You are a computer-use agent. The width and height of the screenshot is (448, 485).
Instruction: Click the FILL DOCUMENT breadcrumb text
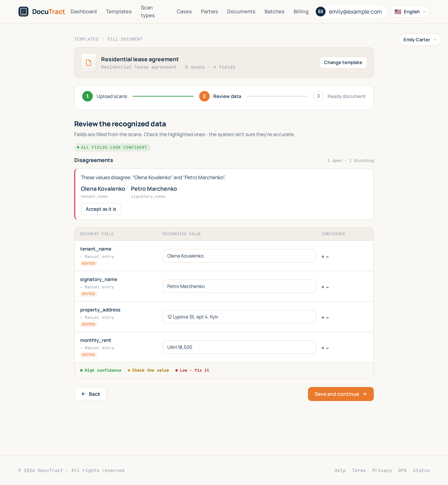click(x=125, y=39)
